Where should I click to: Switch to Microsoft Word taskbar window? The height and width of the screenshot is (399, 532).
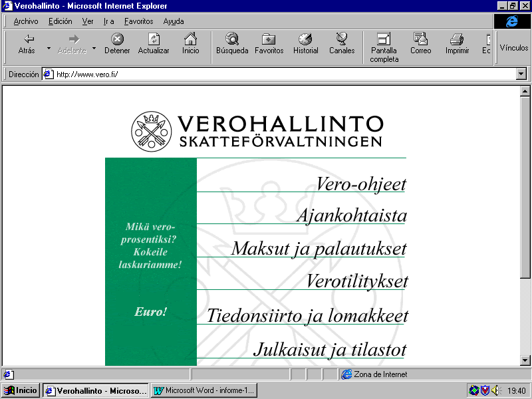(204, 390)
